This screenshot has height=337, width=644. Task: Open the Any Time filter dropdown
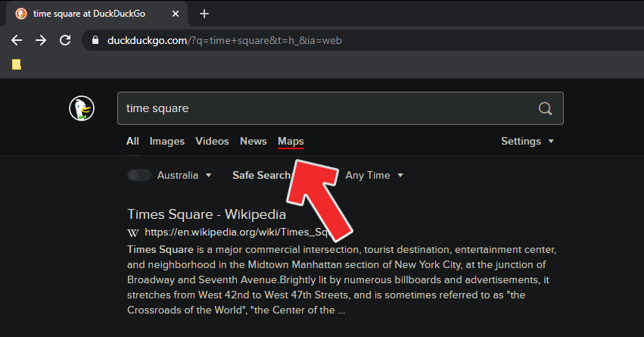[x=374, y=175]
